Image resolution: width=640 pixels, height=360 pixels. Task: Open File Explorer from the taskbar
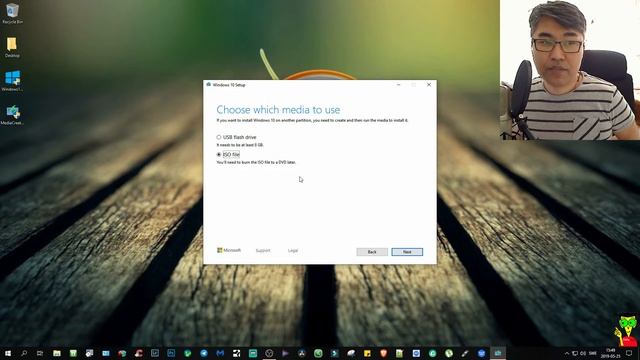coord(57,353)
